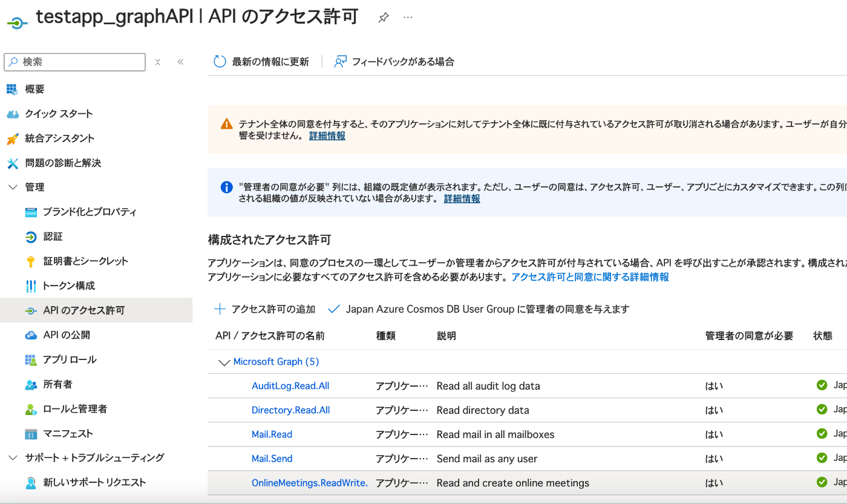Click the blue info circle icon
Image resolution: width=847 pixels, height=504 pixels.
pyautogui.click(x=226, y=187)
